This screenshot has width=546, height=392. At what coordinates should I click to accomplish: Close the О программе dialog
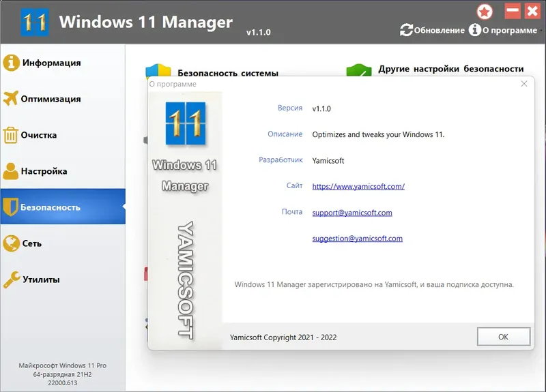click(x=524, y=84)
